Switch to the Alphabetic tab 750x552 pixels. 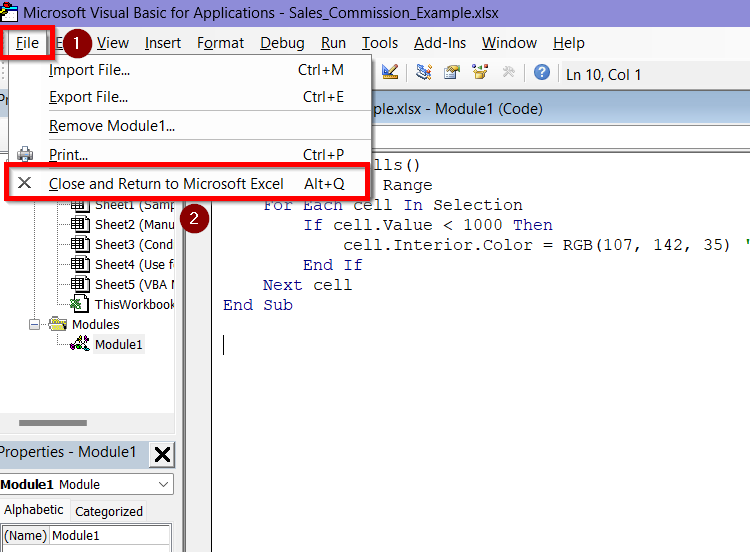tap(34, 510)
